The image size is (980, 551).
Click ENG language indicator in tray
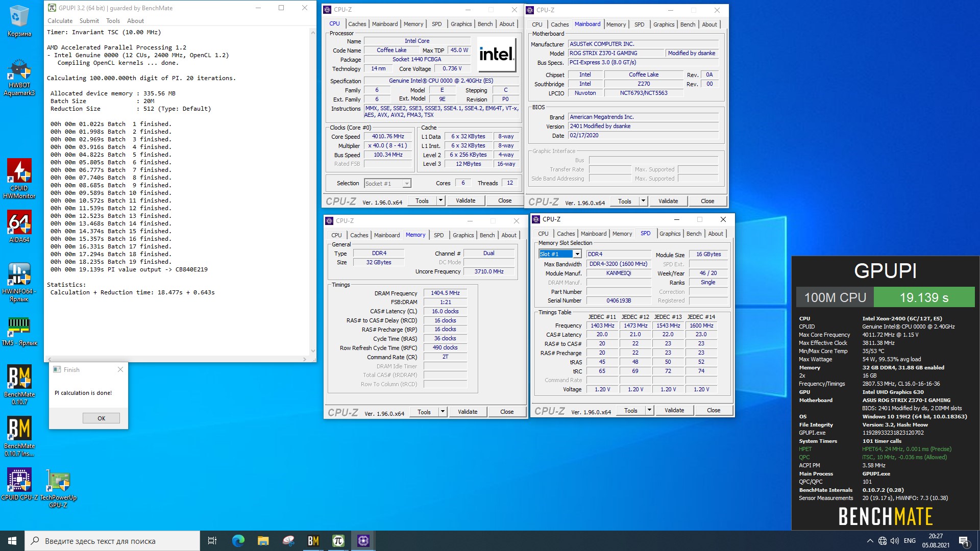coord(910,541)
